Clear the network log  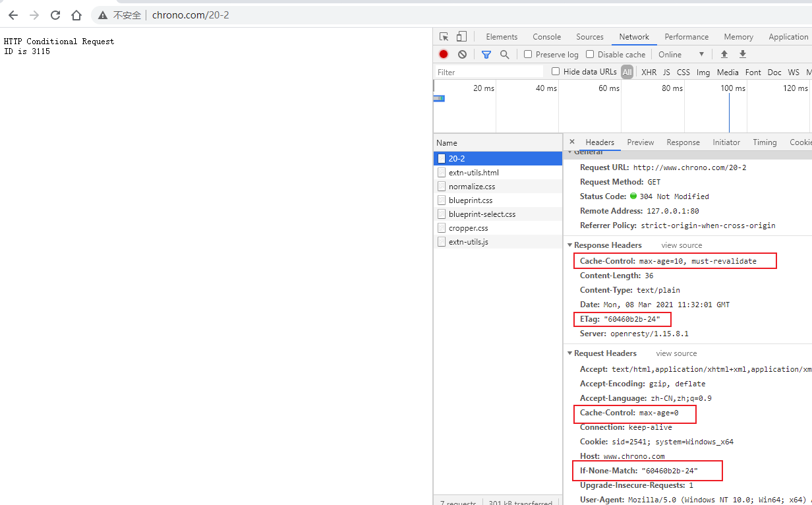(462, 55)
